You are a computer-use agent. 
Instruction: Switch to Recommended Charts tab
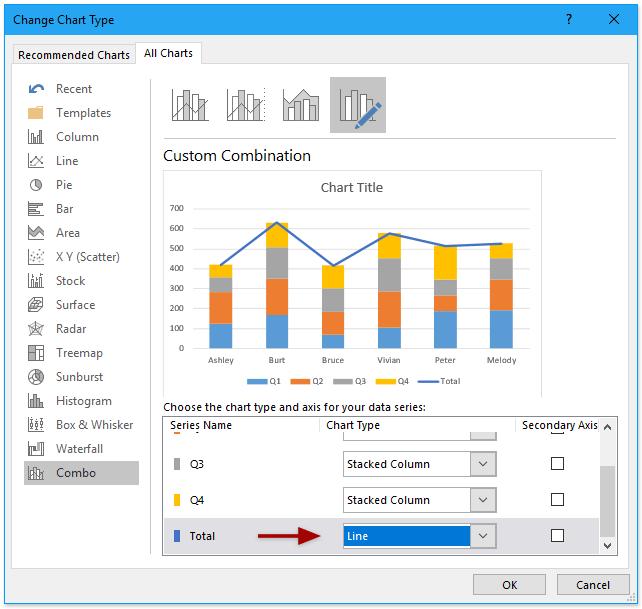point(74,55)
